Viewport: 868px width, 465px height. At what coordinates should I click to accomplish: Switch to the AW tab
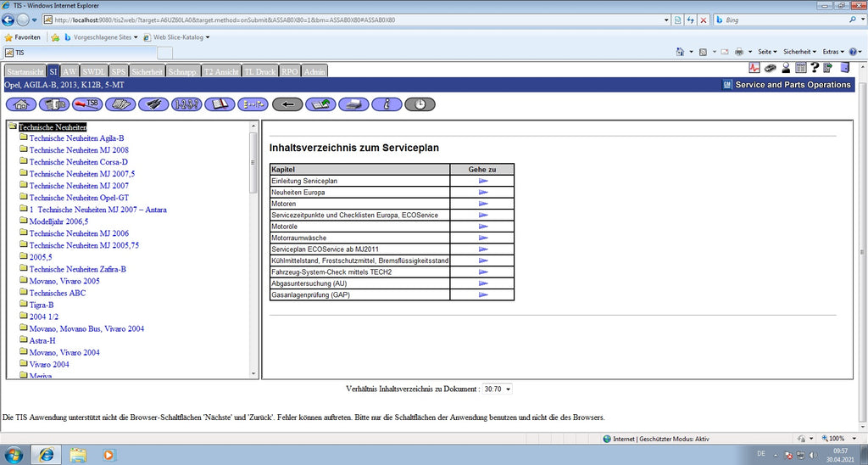(70, 71)
